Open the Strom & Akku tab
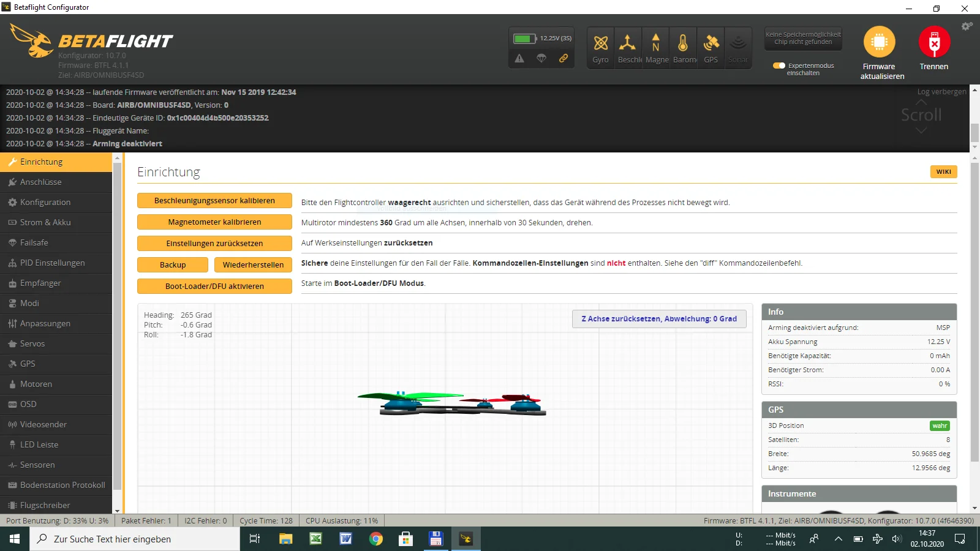 coord(56,222)
